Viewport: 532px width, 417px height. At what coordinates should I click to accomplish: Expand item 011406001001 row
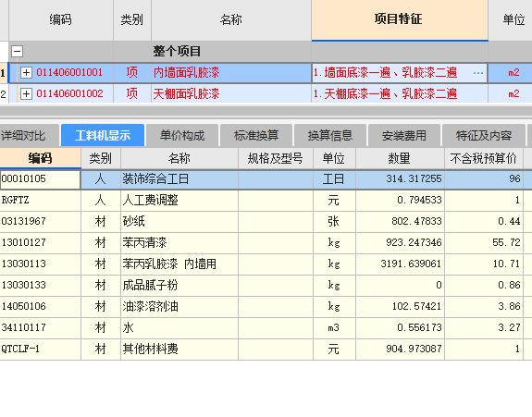pyautogui.click(x=26, y=72)
